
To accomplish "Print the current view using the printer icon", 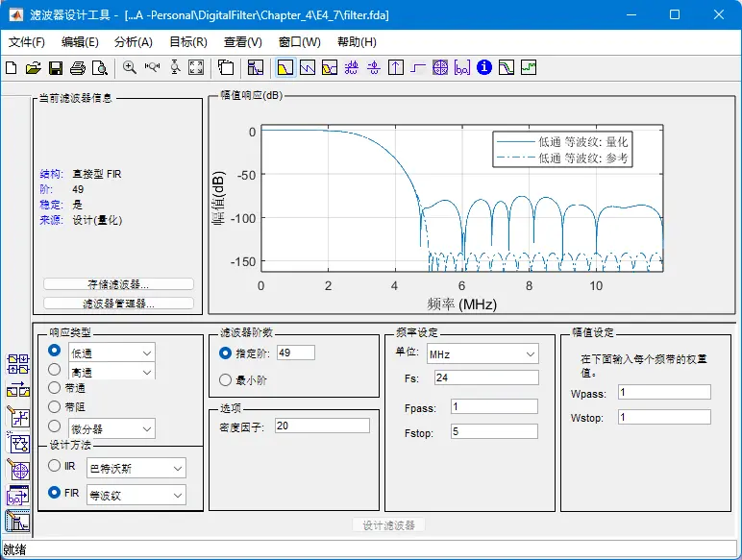I will tap(78, 67).
